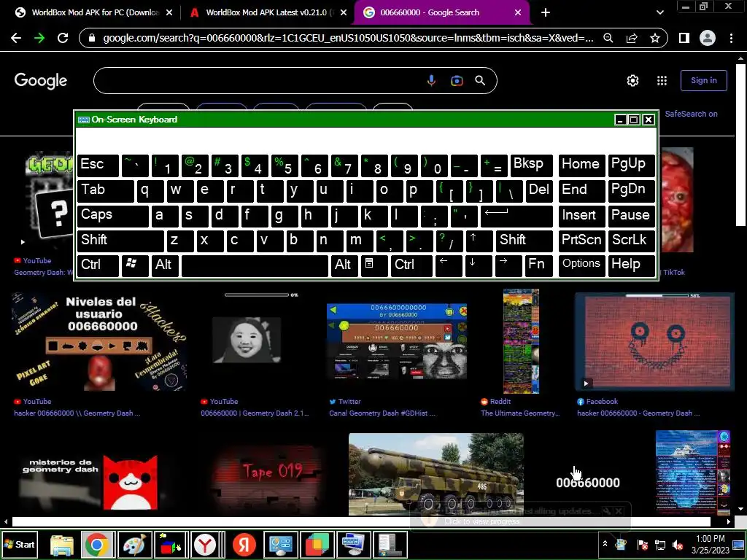Viewport: 747px width, 560px height.
Task: Click the Google logo
Action: pos(41,81)
